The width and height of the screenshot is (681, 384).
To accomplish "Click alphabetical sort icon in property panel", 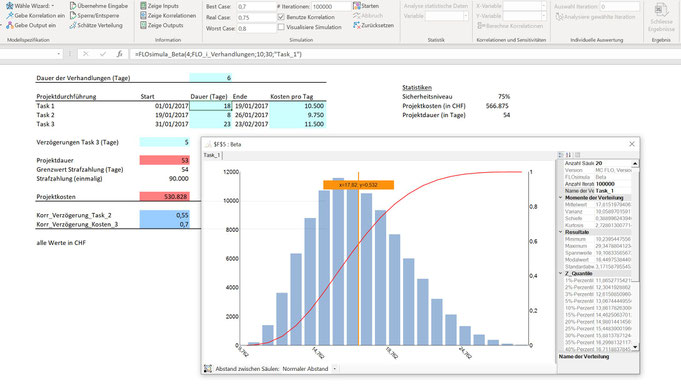I will coord(568,155).
